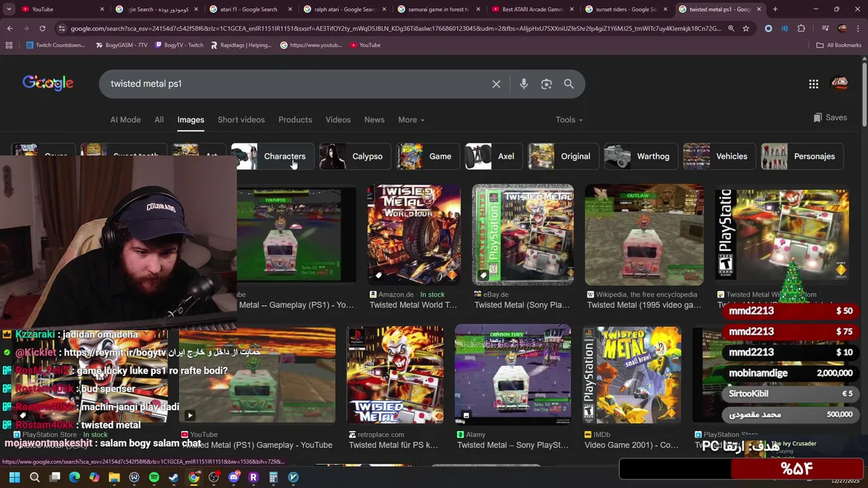Launch Spotify from the taskbar
This screenshot has height=488, width=868.
coord(154,477)
